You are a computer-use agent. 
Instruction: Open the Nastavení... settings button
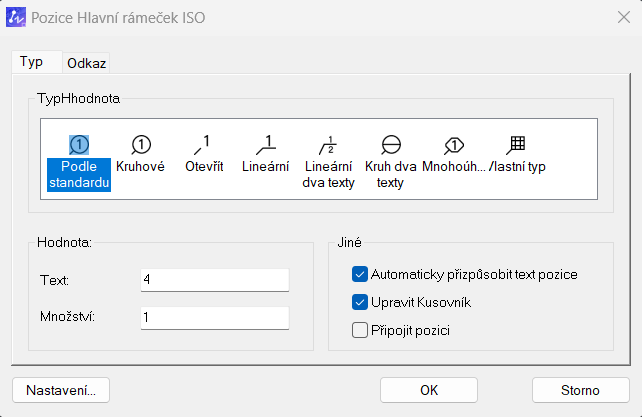60,389
